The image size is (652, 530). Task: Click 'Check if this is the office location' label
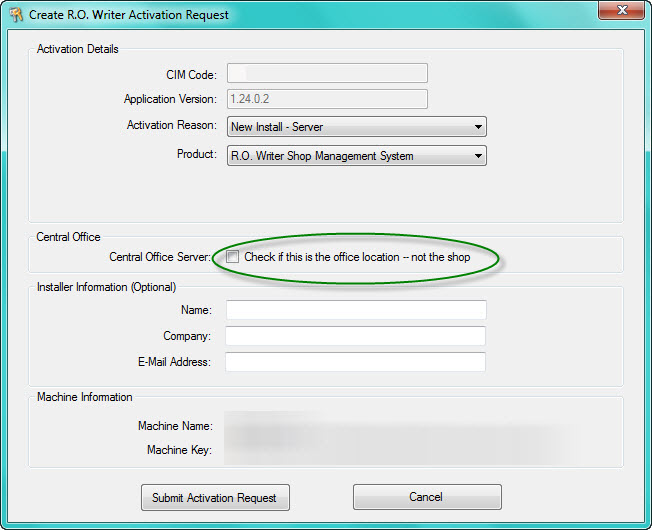point(357,257)
